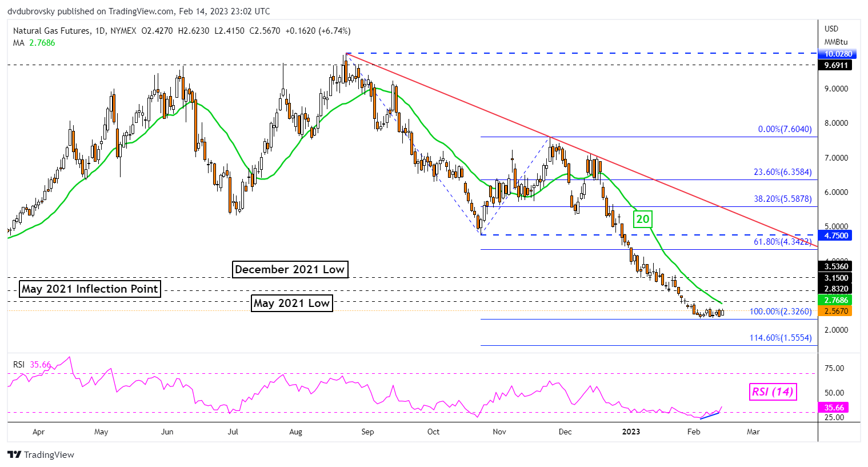Viewport: 868px width, 467px height.
Task: Click the 'H2.6230' high value in header
Action: (x=194, y=31)
